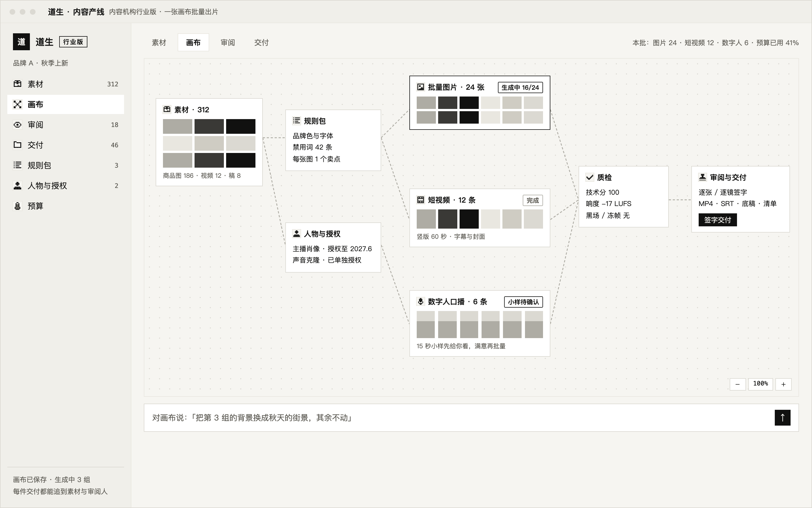
Task: Click the 行业版 badge beside 道生
Action: pyautogui.click(x=73, y=42)
